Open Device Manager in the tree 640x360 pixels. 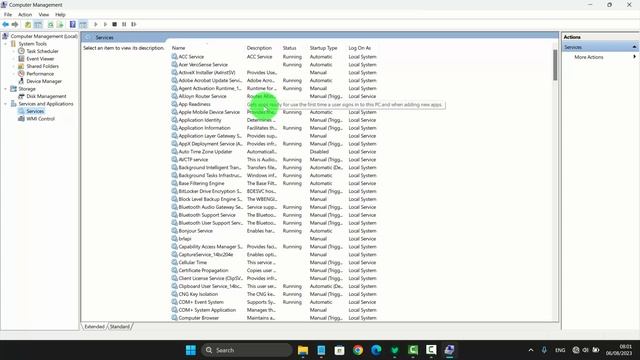pos(44,81)
